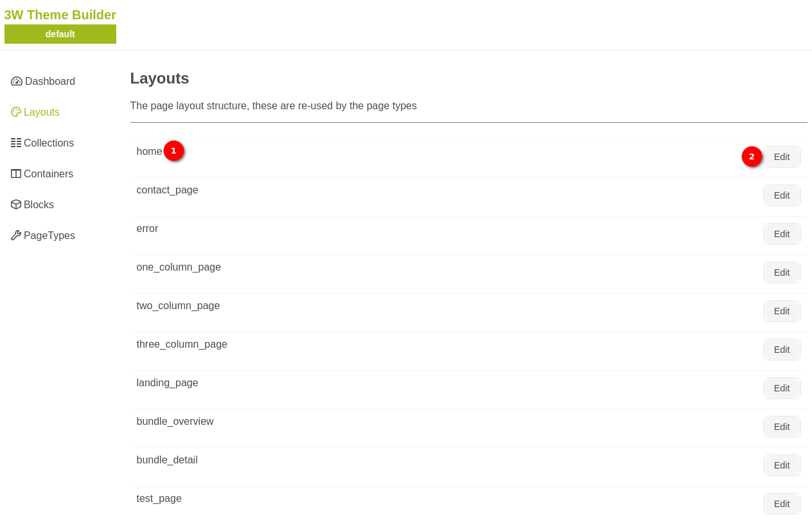The height and width of the screenshot is (527, 812).
Task: Edit the contact_page layout
Action: pos(781,195)
